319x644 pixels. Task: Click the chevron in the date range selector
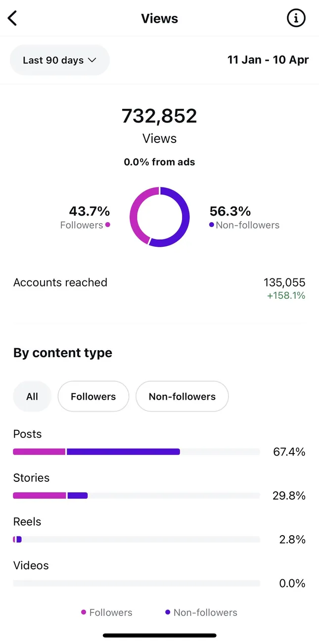point(91,60)
